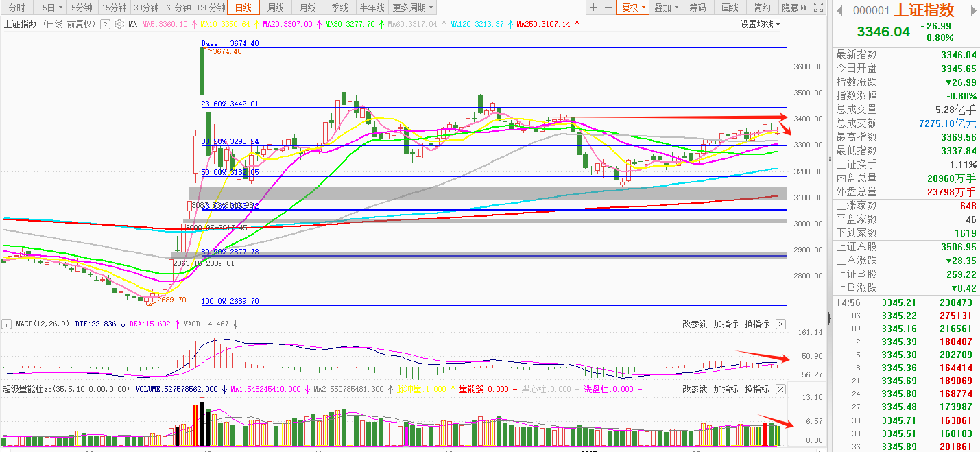980x452 pixels.
Task: Switch to 简约 simplified view
Action: 762,8
